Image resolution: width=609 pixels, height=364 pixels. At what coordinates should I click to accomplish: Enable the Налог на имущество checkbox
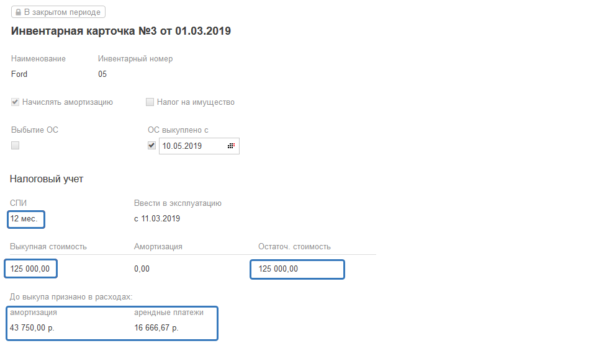[x=150, y=102]
